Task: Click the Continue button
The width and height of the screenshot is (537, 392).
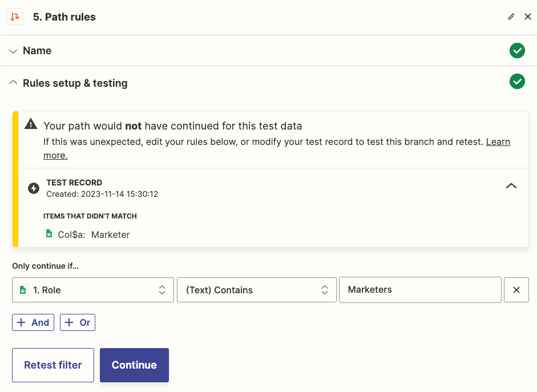Action: tap(134, 365)
